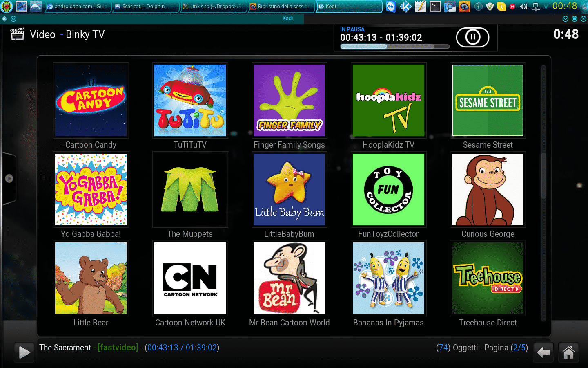Screen dimensions: 588x368
Task: Open the info notifications tray icon
Action: pos(479,7)
